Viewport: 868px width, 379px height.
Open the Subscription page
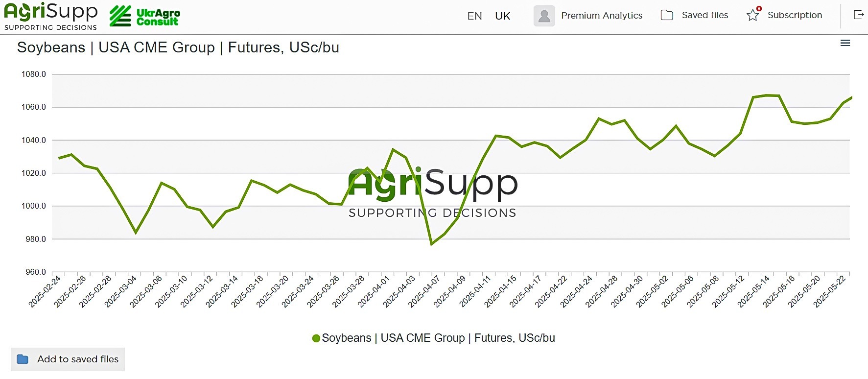(795, 15)
